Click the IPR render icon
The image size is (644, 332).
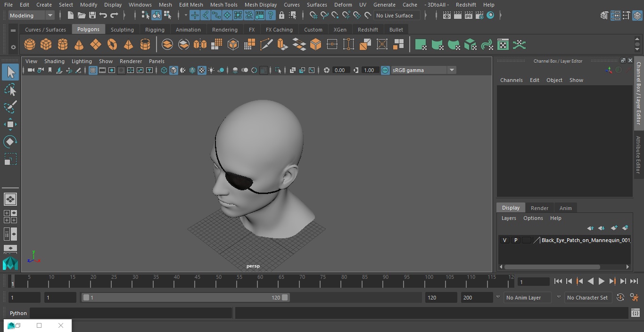click(468, 16)
